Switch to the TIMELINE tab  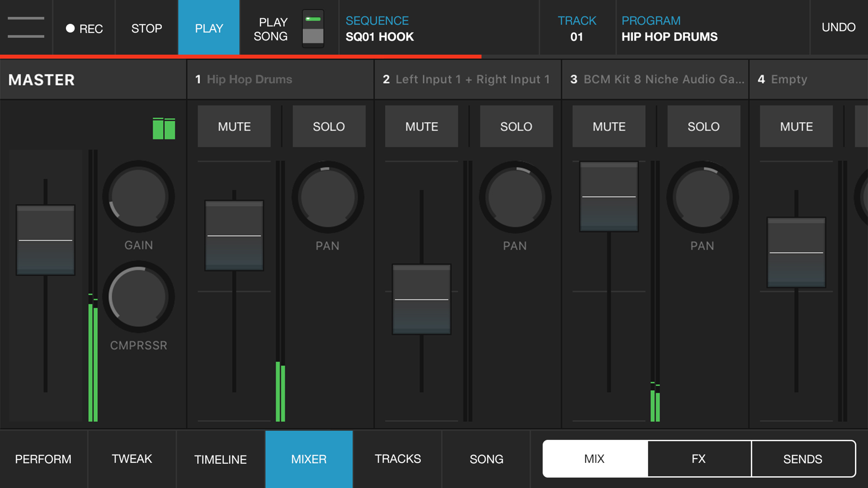pyautogui.click(x=220, y=459)
